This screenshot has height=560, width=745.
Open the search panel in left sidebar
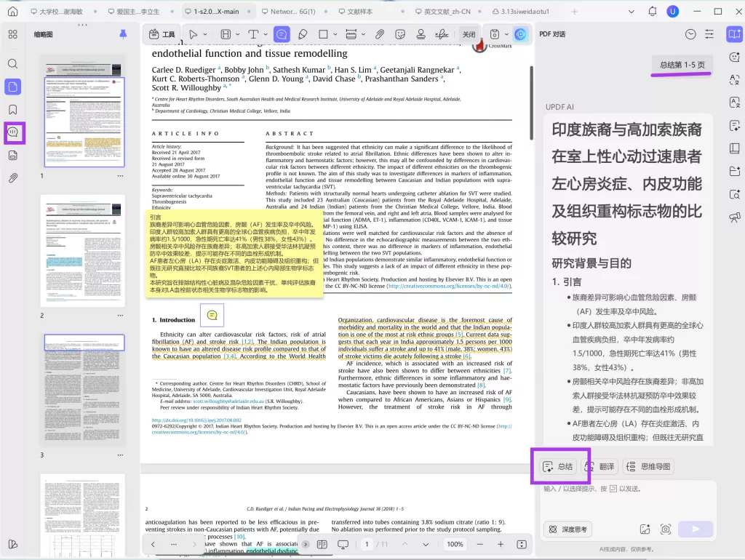[13, 64]
